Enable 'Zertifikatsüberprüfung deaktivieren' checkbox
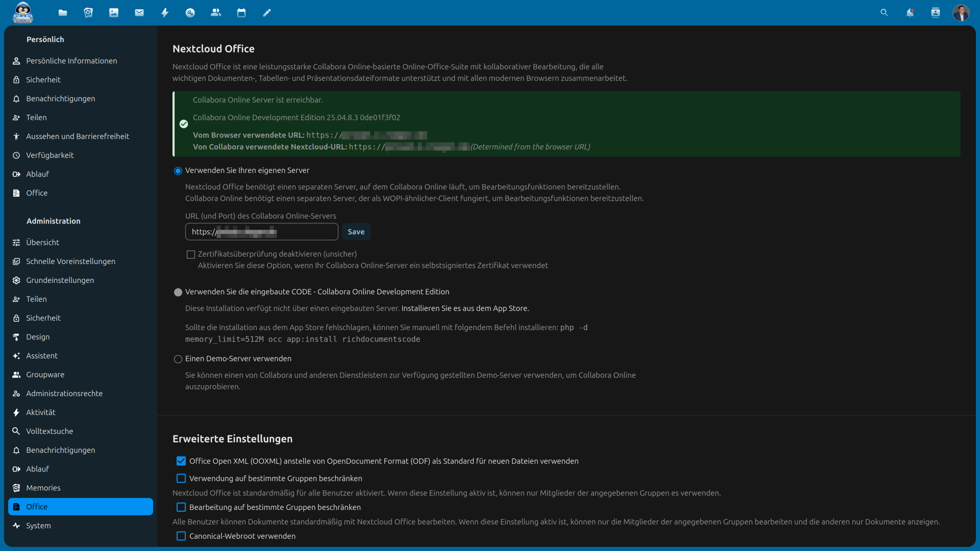The image size is (980, 551). point(191,254)
